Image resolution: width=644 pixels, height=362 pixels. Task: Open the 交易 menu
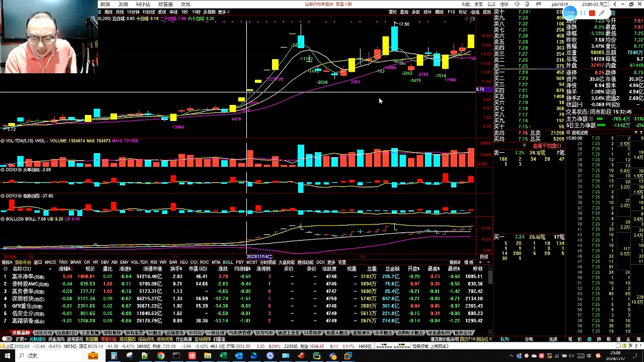click(x=185, y=4)
